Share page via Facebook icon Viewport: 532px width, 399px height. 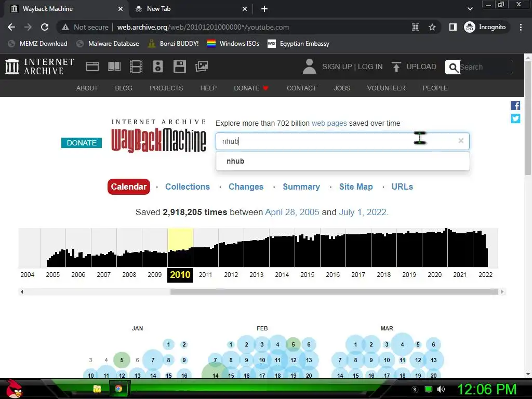tap(515, 105)
